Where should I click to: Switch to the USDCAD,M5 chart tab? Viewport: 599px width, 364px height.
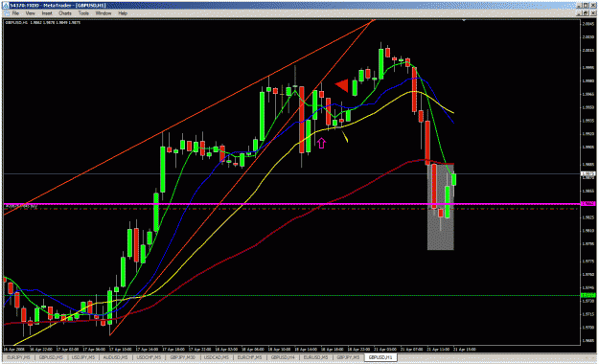[216, 357]
